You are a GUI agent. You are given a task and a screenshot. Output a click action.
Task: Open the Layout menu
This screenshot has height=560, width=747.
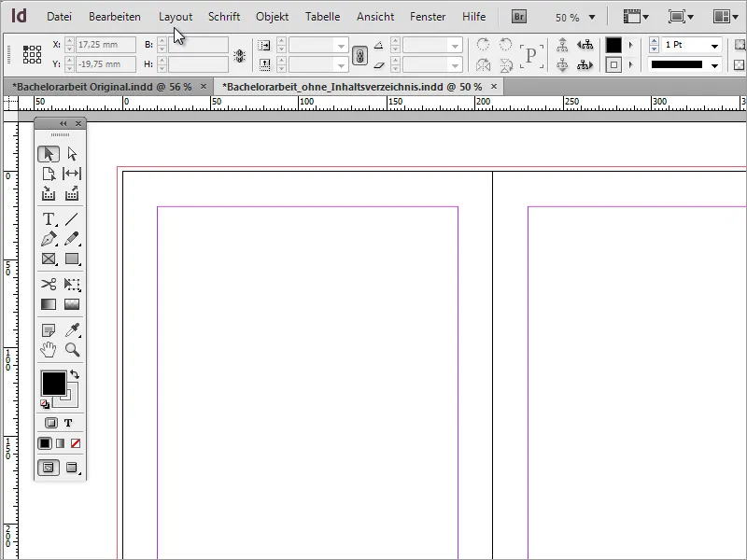pyautogui.click(x=176, y=17)
